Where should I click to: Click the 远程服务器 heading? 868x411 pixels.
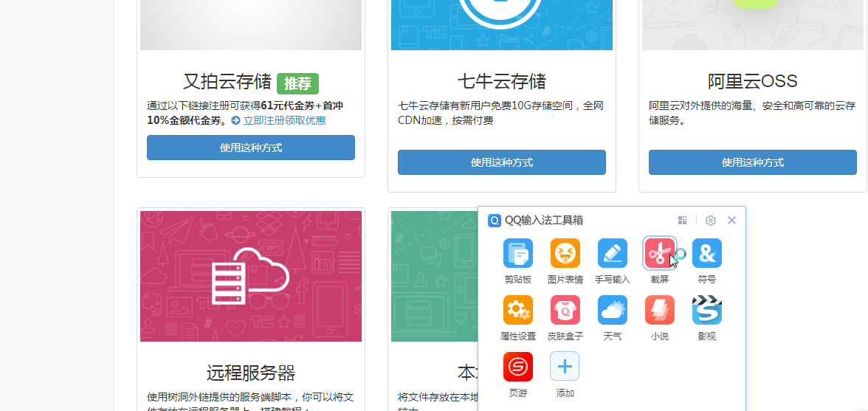pyautogui.click(x=251, y=373)
